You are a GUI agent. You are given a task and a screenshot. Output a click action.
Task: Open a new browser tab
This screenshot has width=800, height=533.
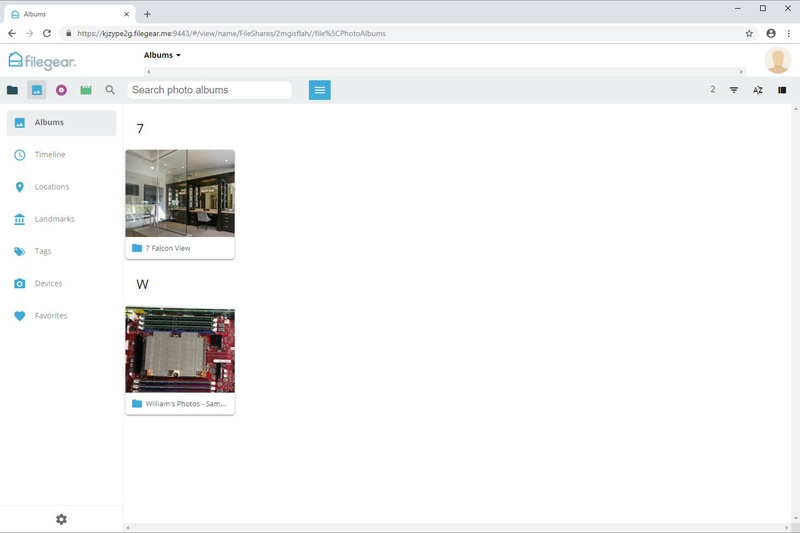pyautogui.click(x=147, y=14)
